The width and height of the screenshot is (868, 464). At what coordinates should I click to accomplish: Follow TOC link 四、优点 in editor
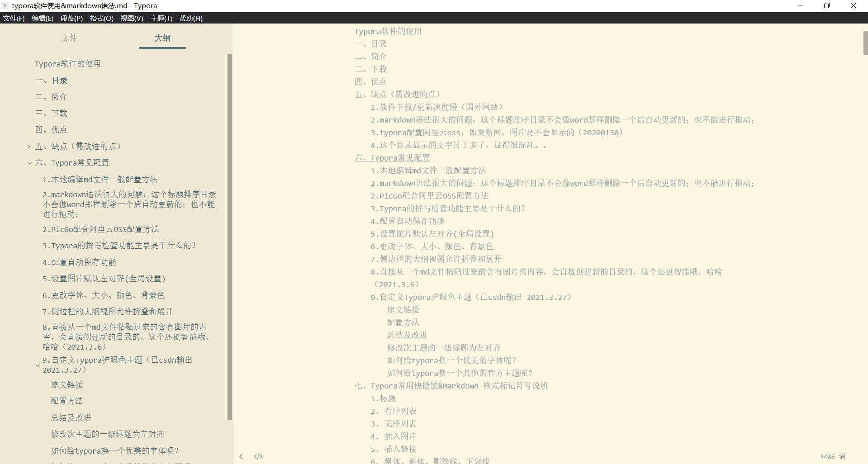(x=371, y=82)
